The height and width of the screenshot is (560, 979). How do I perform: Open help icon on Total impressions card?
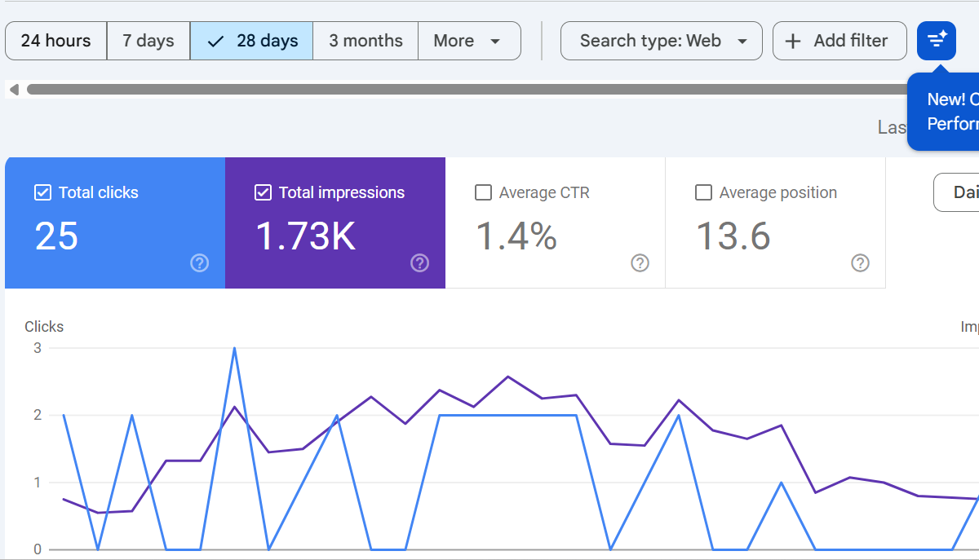420,262
